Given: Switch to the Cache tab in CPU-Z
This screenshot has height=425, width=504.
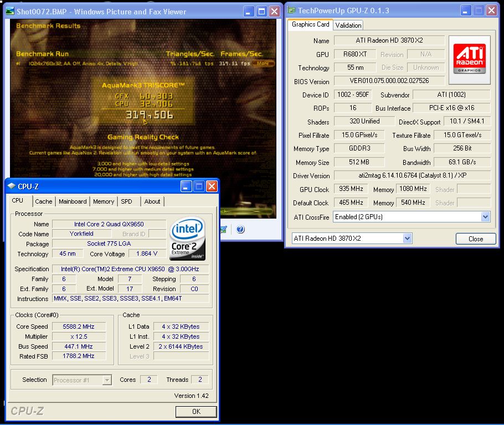Looking at the screenshot, I should (x=44, y=201).
